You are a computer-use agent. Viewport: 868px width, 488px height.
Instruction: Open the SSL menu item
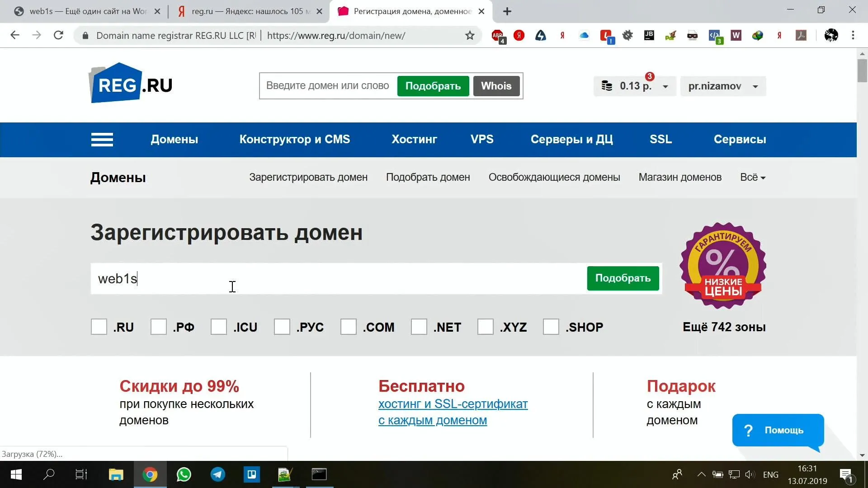coord(660,139)
